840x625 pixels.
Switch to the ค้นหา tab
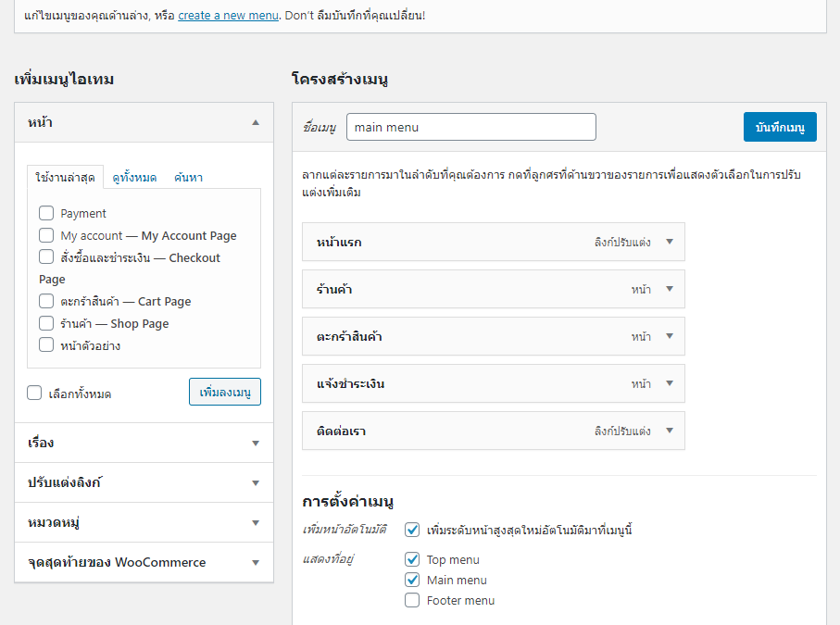189,178
